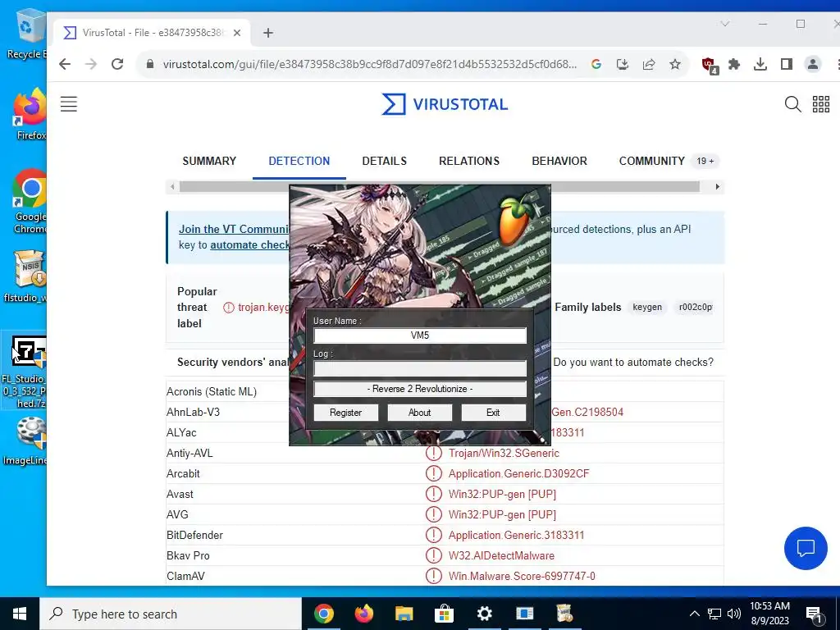
Task: Click the install app icon in address bar
Action: pyautogui.click(x=623, y=64)
